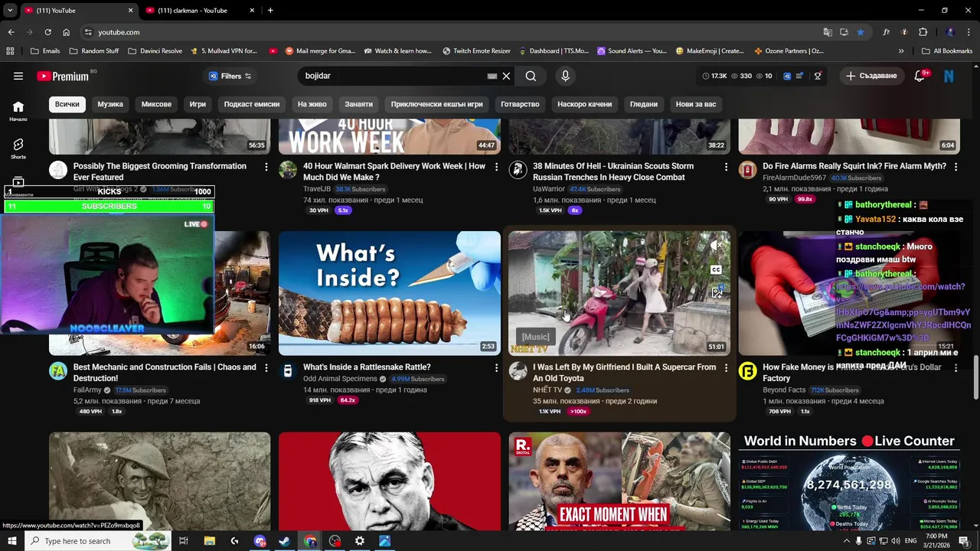The width and height of the screenshot is (980, 551).
Task: Open the Filters dropdown
Action: 229,76
